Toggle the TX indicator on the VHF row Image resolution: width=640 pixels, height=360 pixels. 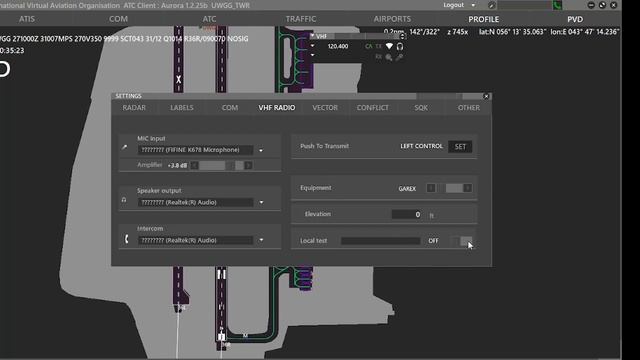click(x=379, y=47)
